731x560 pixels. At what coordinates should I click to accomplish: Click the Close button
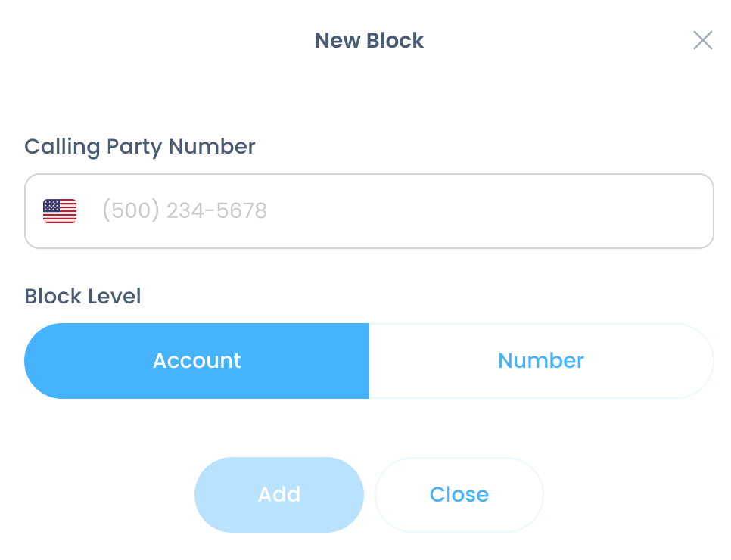coord(459,494)
